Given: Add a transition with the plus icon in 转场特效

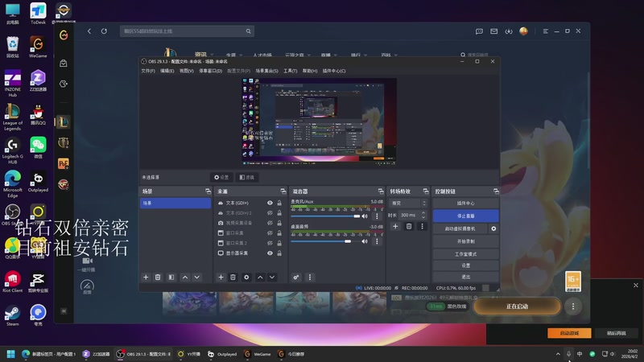Looking at the screenshot, I should [x=395, y=226].
